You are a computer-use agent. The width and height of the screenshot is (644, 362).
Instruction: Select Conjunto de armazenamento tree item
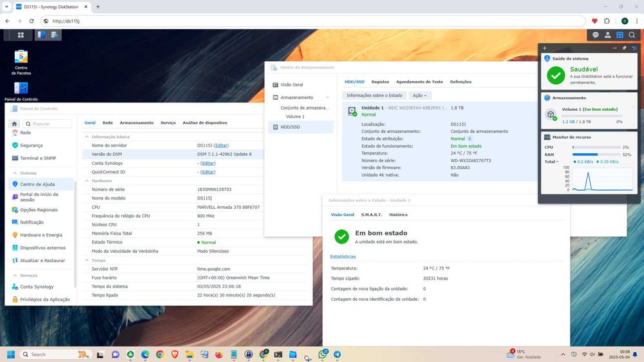point(305,108)
